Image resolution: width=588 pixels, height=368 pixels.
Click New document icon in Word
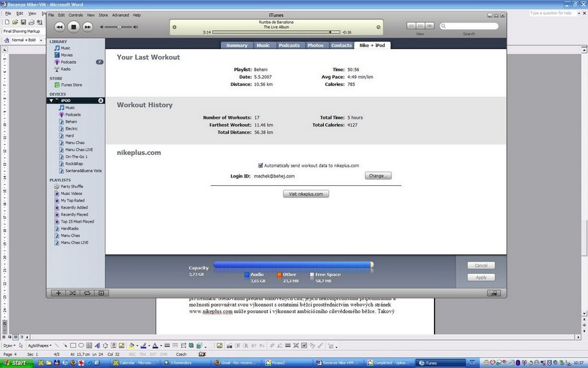point(6,22)
